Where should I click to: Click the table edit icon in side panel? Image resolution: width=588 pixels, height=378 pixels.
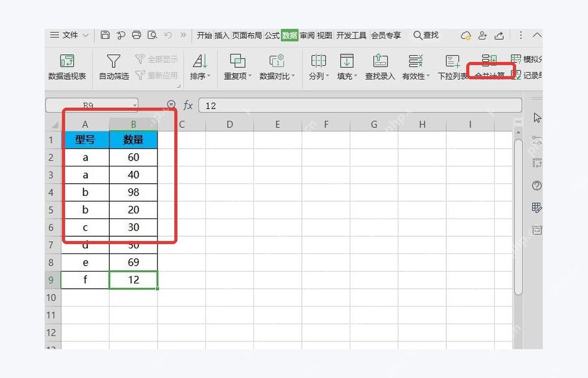(x=537, y=208)
